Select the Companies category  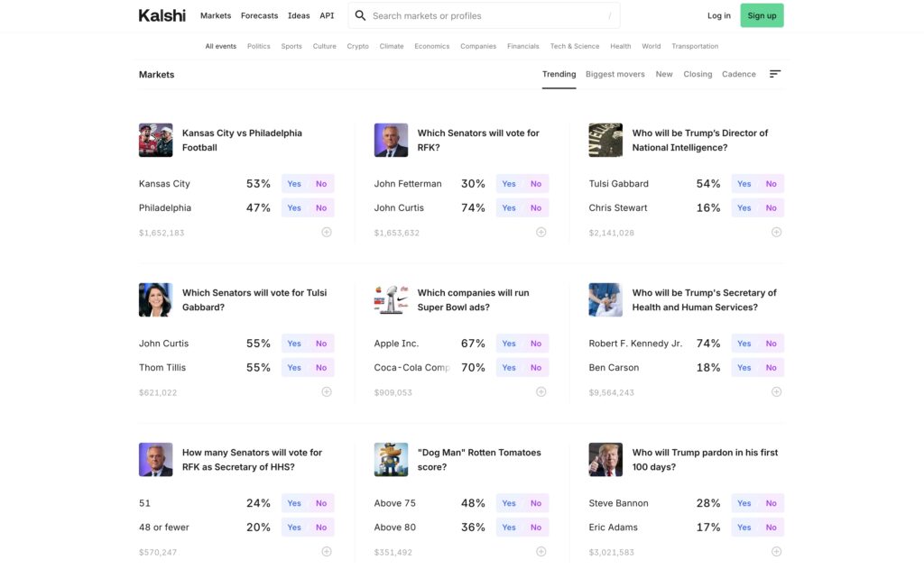pyautogui.click(x=478, y=46)
